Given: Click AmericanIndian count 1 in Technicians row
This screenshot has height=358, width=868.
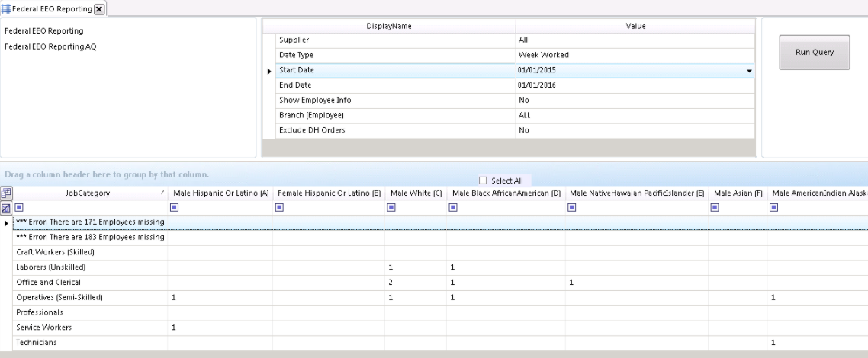Looking at the screenshot, I should coord(773,343).
